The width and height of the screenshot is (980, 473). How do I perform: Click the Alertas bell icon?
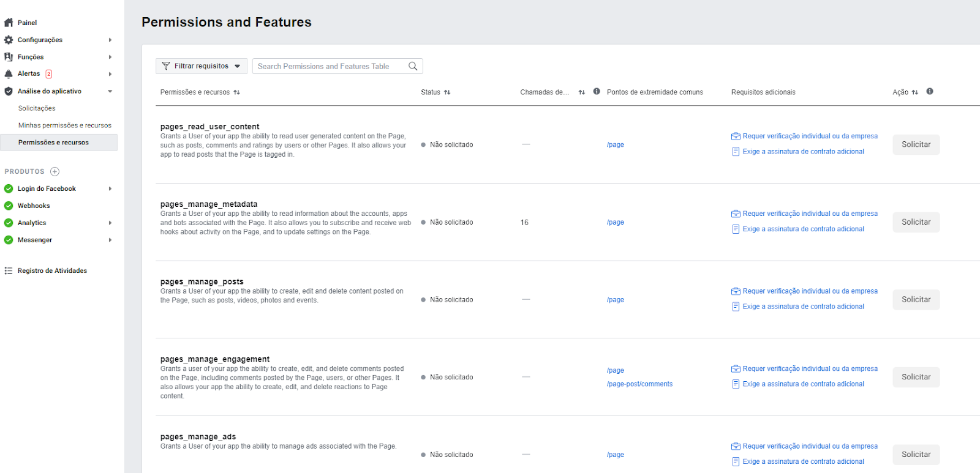[x=9, y=74]
